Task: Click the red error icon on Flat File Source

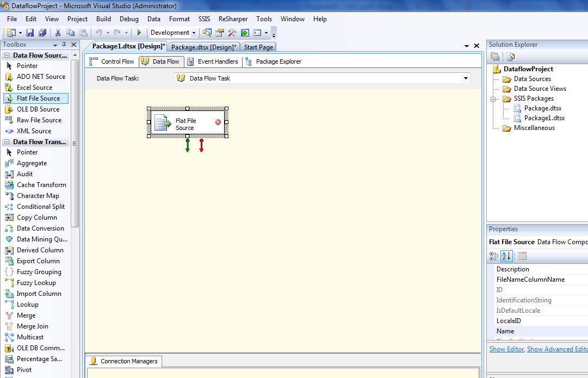Action: point(218,122)
